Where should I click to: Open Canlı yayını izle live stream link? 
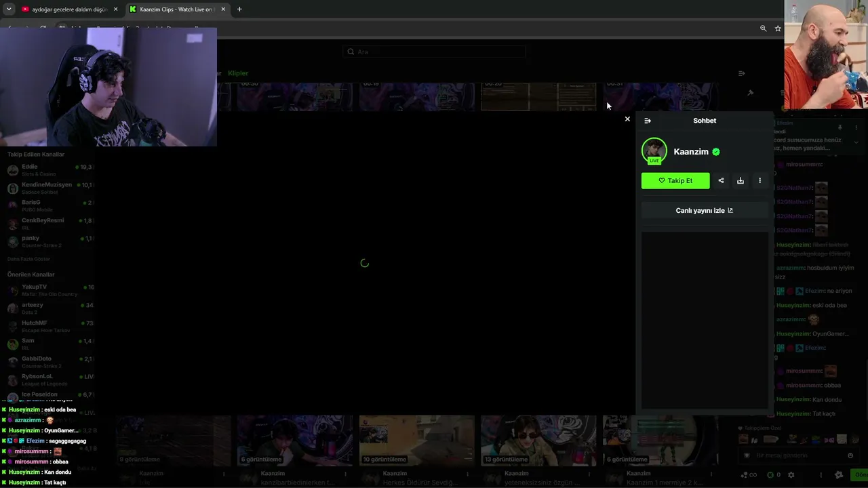click(705, 210)
